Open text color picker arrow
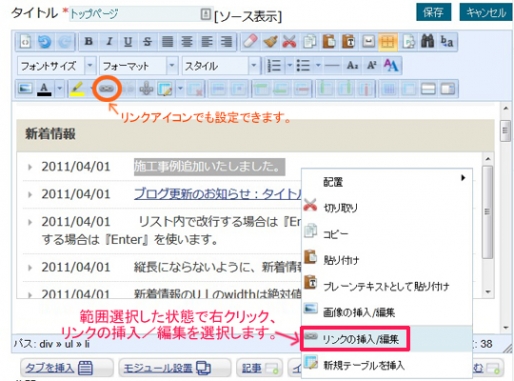This screenshot has height=381, width=514. coord(59,89)
